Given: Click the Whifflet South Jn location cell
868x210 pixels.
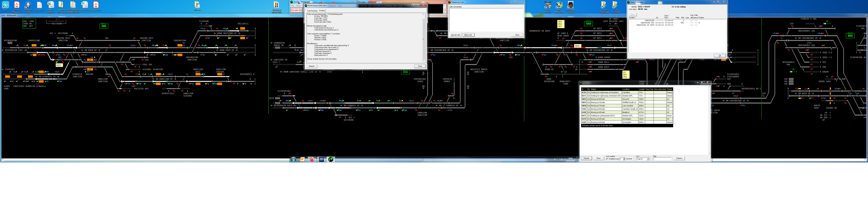Looking at the screenshot, I should click(630, 103).
